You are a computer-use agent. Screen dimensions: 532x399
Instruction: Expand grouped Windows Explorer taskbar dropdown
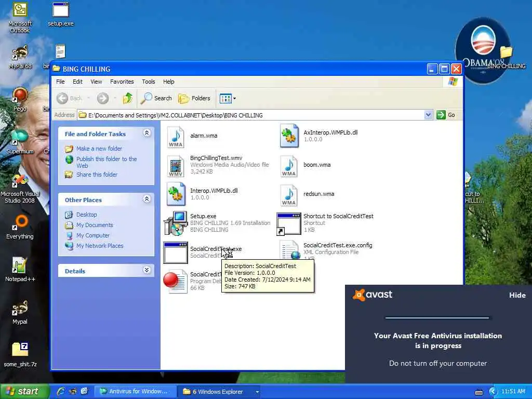tap(257, 392)
